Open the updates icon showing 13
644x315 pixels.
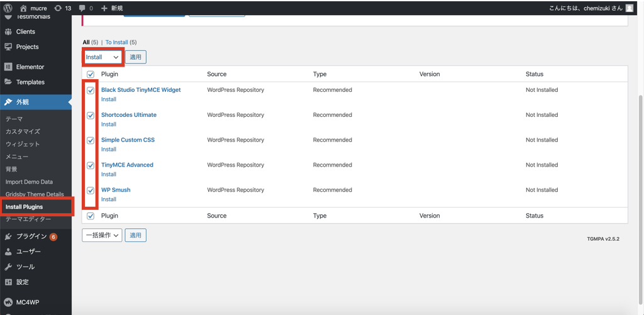pyautogui.click(x=58, y=8)
